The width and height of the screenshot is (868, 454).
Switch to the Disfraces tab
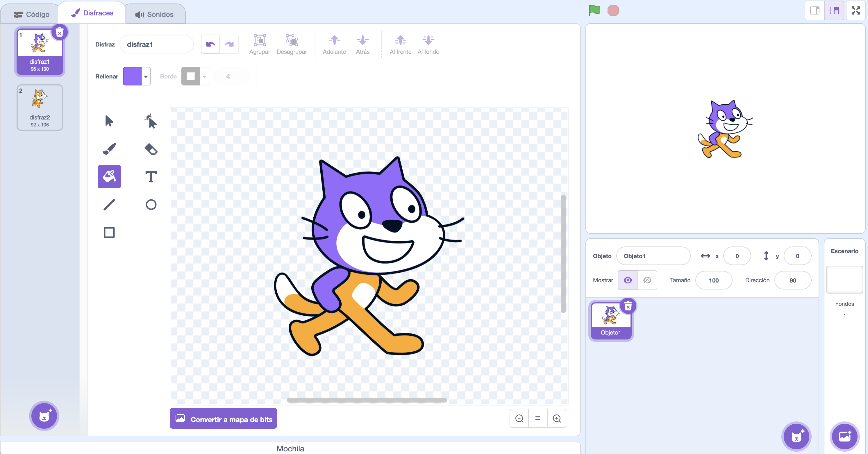tap(92, 13)
